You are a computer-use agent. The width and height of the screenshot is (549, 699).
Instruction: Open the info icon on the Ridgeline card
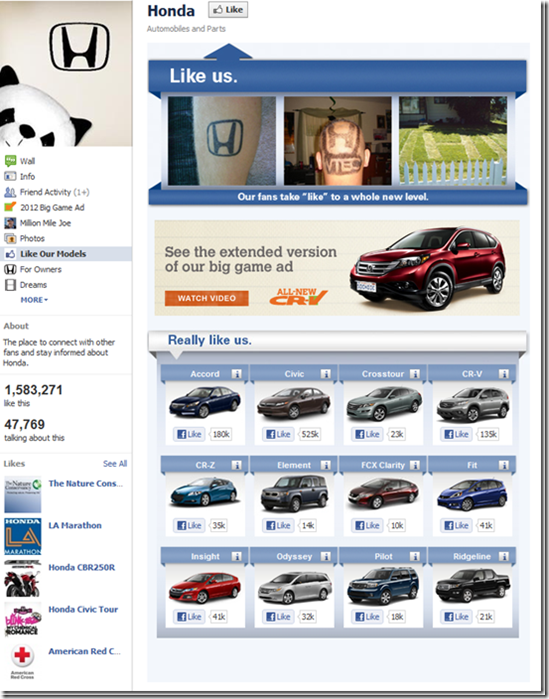[x=504, y=556]
